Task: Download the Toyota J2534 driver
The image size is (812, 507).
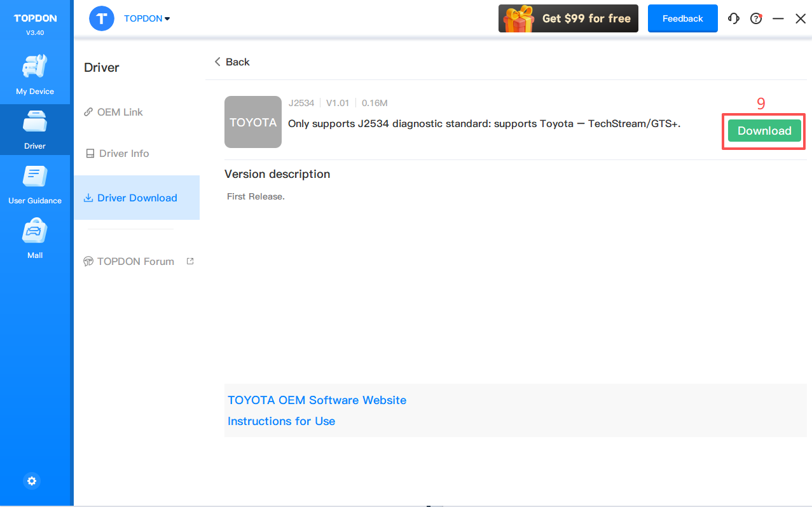Action: click(764, 131)
